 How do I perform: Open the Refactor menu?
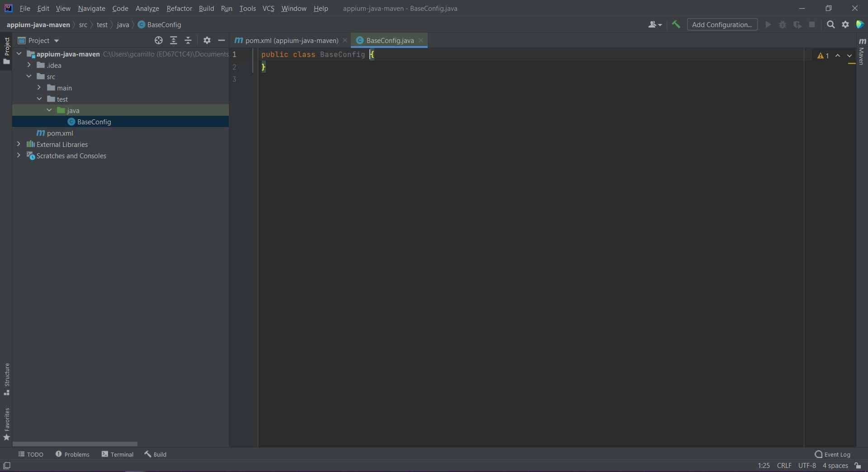click(179, 8)
